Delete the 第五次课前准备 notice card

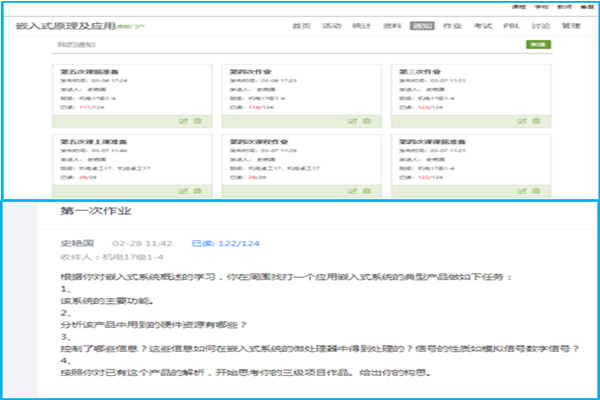pyautogui.click(x=197, y=121)
